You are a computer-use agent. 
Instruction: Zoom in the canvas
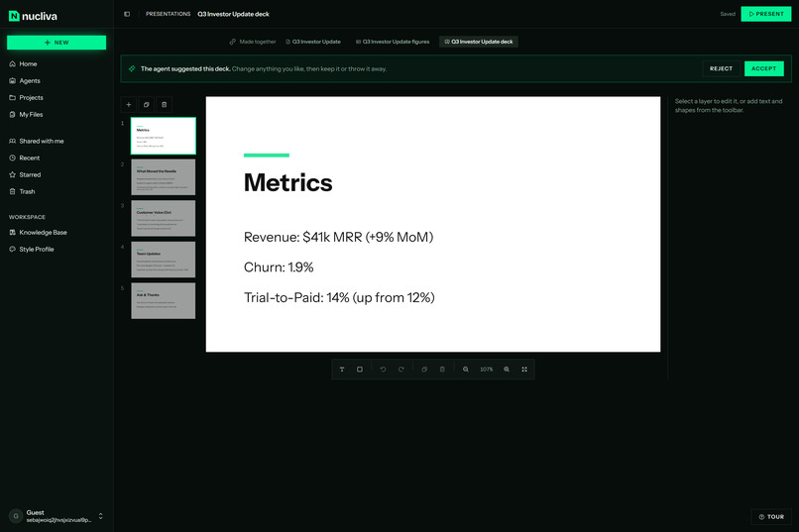507,370
